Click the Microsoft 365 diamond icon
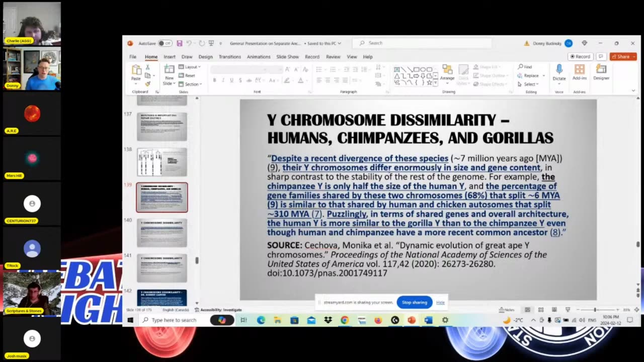This screenshot has height=362, width=644. click(x=584, y=43)
